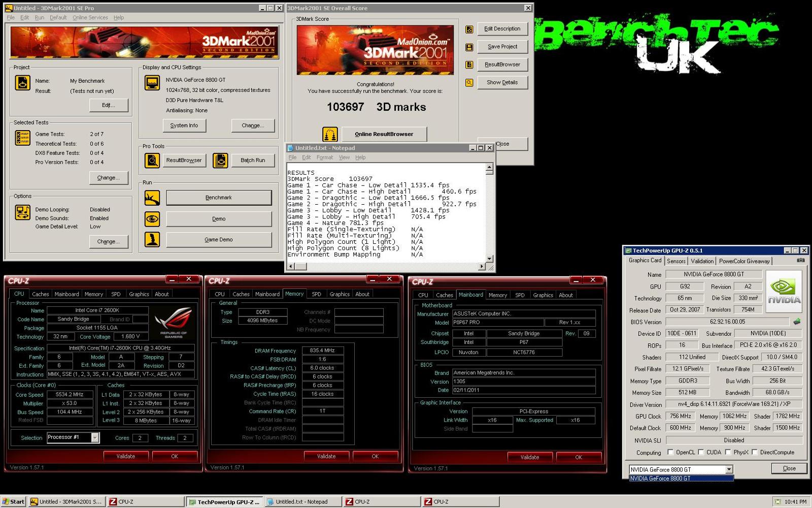Viewport: 812px width, 508px height.
Task: Click the Project icon beside My Benchmark
Action: coord(22,83)
